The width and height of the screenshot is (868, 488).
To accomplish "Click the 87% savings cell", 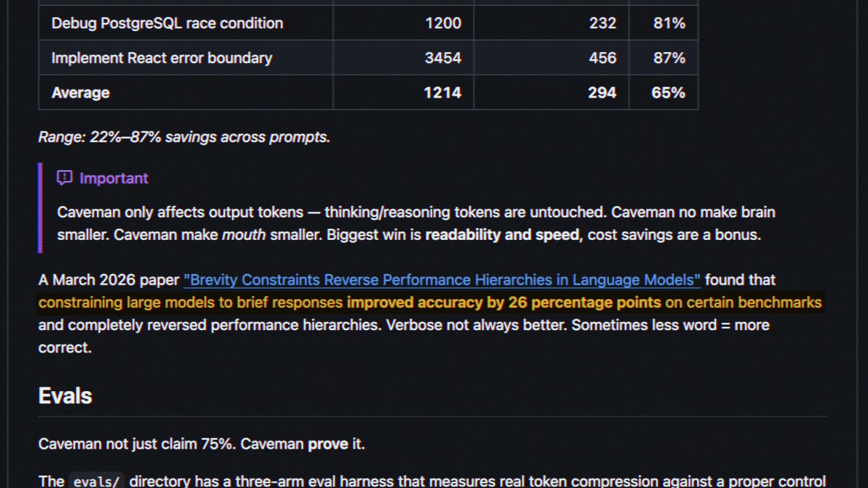I will pos(669,58).
